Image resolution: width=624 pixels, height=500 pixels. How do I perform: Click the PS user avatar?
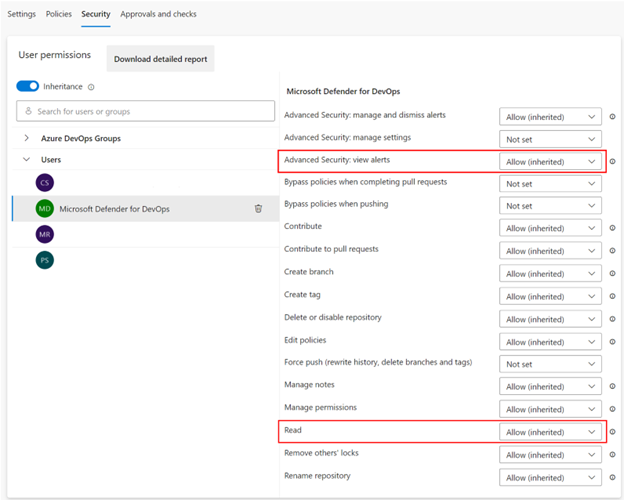[x=44, y=260]
